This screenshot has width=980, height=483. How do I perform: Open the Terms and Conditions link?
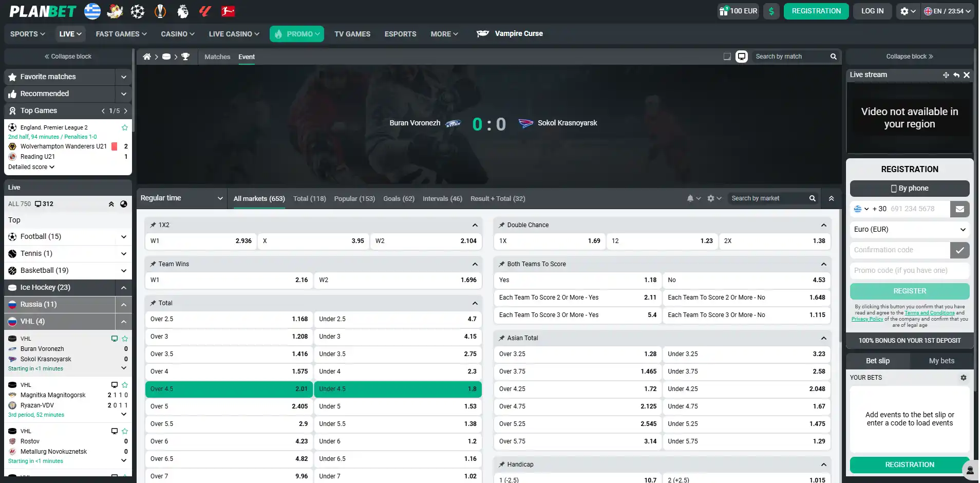point(930,313)
